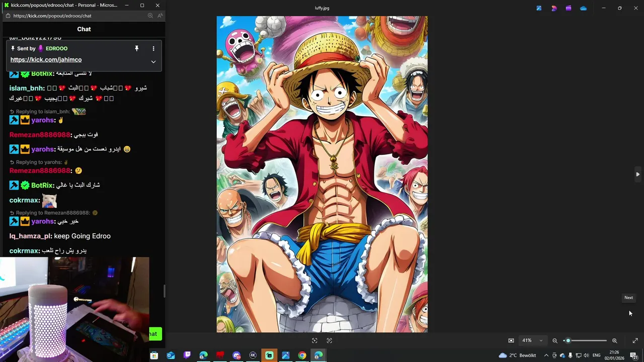Collapse the pinned message with chevron
The height and width of the screenshot is (362, 644).
click(x=153, y=61)
